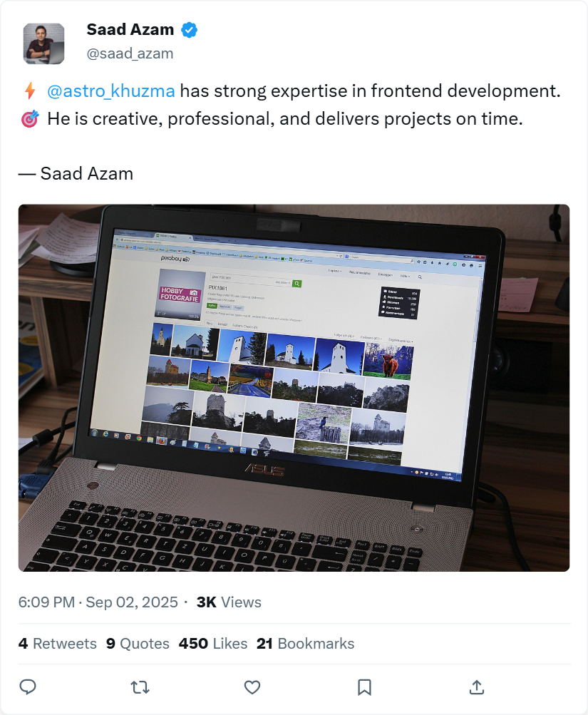Show the 9 Quotes list
This screenshot has height=715, width=588.
pos(138,644)
